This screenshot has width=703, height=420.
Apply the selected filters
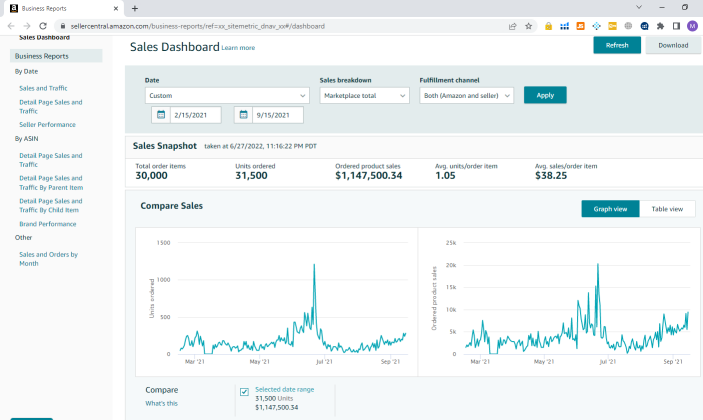click(x=545, y=95)
